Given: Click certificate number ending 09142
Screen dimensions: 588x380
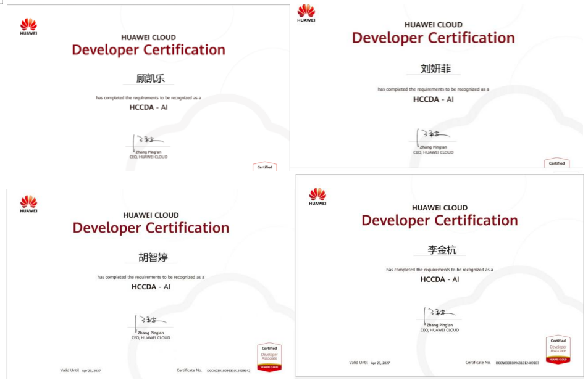Looking at the screenshot, I should coord(229,371).
